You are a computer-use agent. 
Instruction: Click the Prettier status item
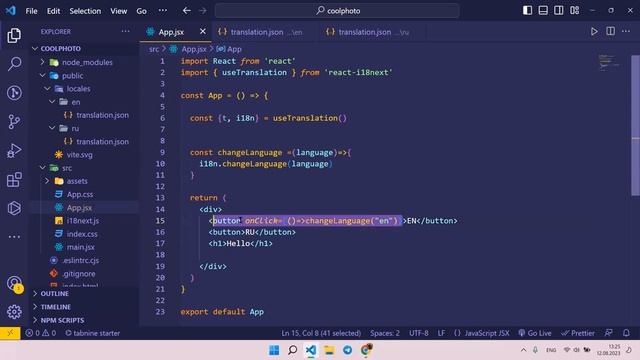tap(578, 333)
